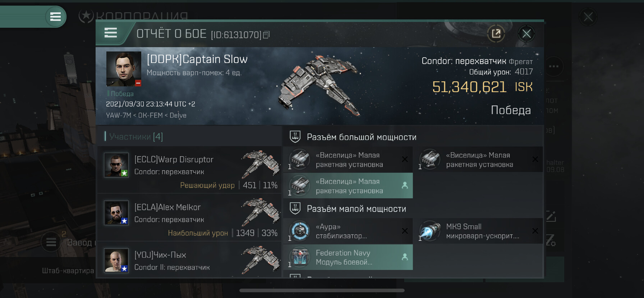Copy the battle report ID icon
644x298 pixels.
coord(266,35)
